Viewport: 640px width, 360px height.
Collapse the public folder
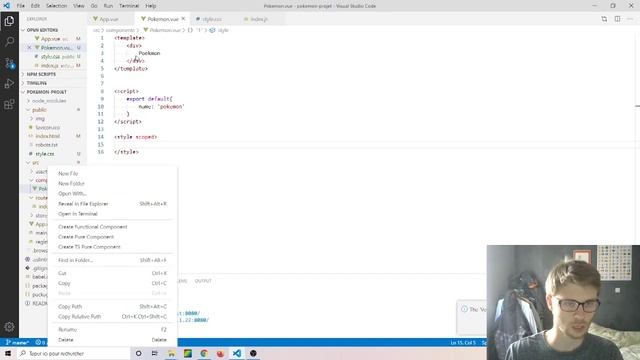[x=53, y=110]
